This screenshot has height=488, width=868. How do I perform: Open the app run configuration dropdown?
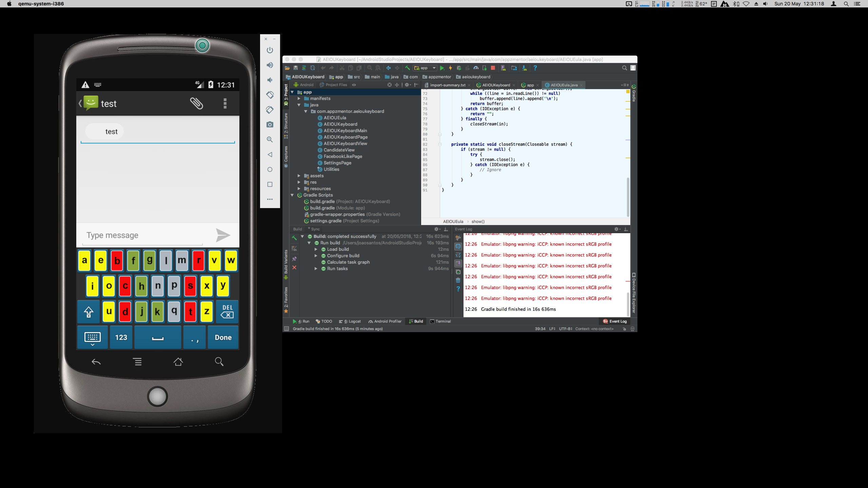pos(425,68)
